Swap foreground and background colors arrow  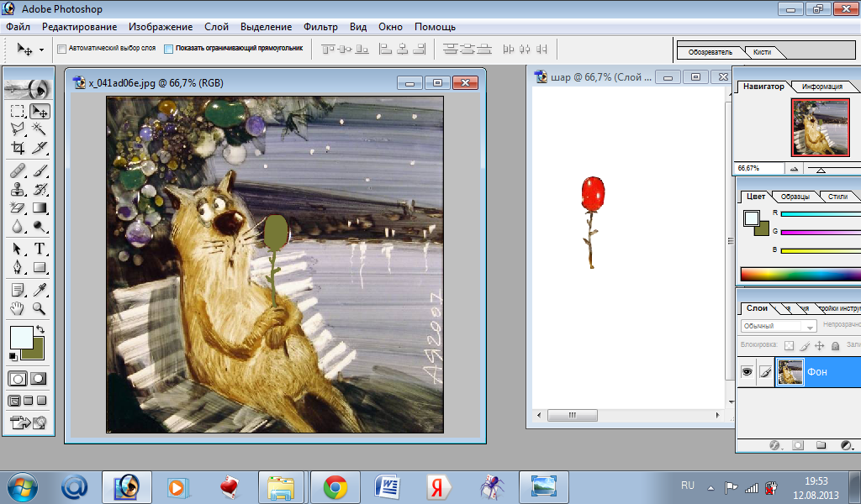40,329
